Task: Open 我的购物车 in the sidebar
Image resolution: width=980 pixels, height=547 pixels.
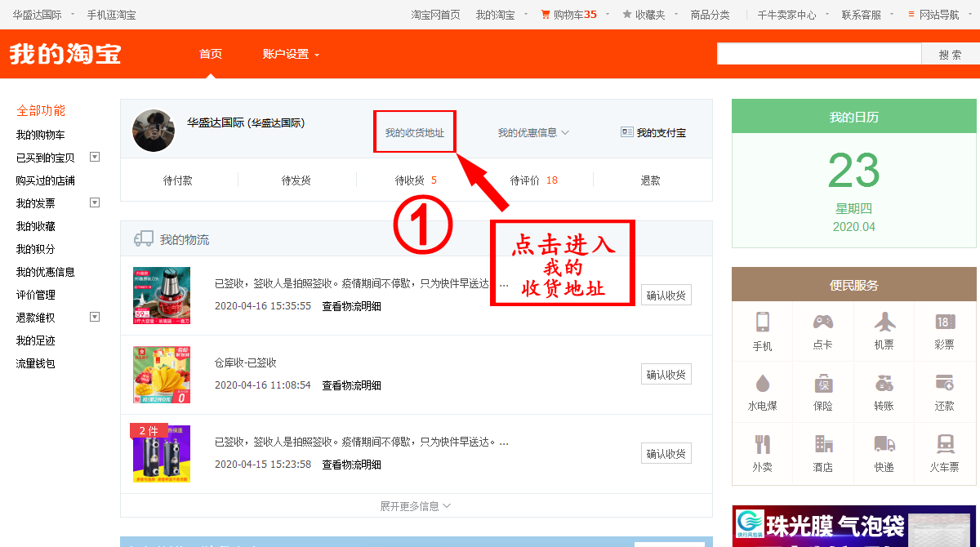Action: click(41, 135)
